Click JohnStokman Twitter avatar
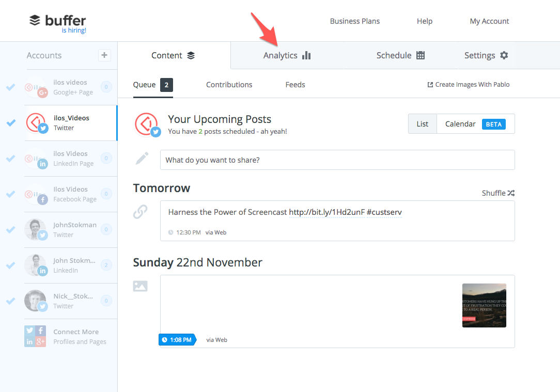 (x=36, y=229)
